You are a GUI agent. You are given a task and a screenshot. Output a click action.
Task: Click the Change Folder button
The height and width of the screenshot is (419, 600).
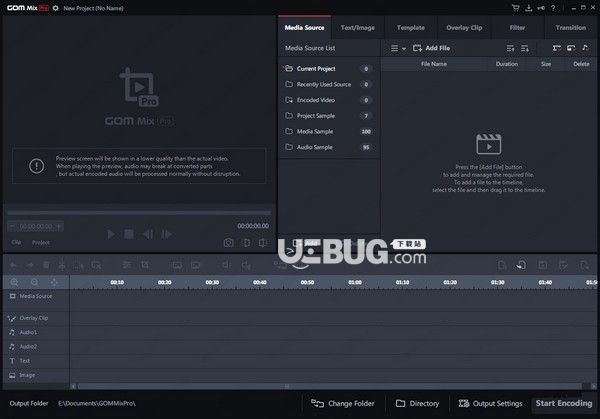click(343, 403)
